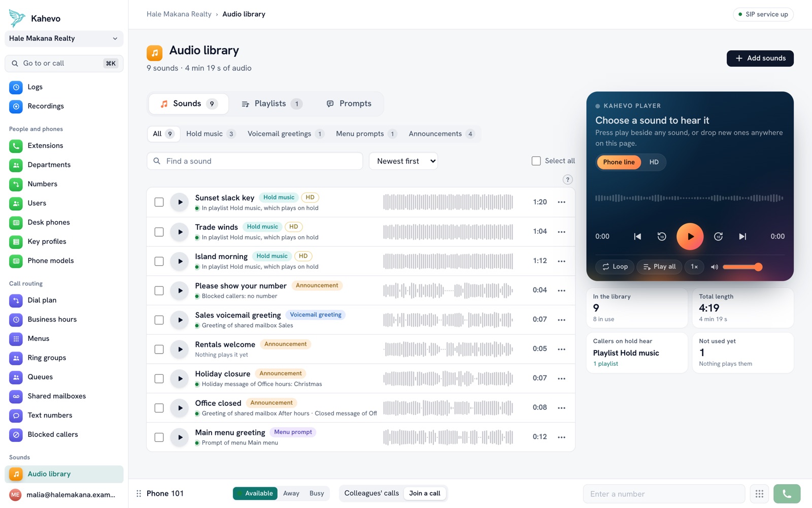The height and width of the screenshot is (508, 812).
Task: Switch to the Playlists tab
Action: (x=272, y=104)
